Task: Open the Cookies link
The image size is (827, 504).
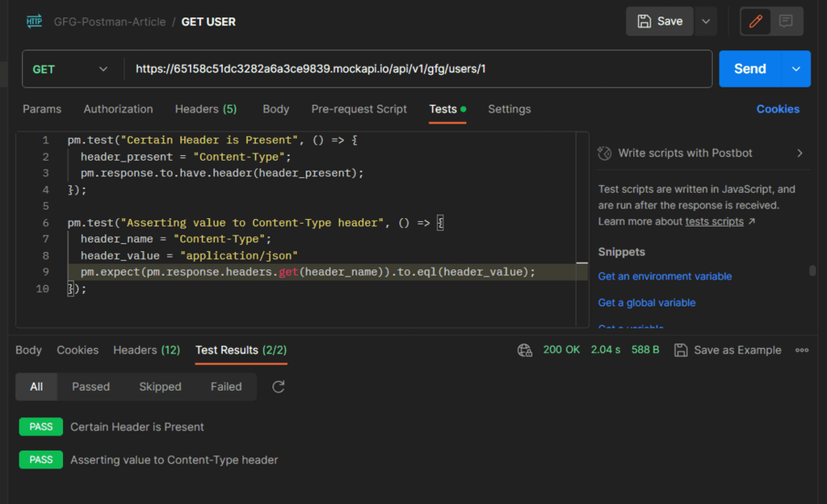Action: (x=778, y=109)
